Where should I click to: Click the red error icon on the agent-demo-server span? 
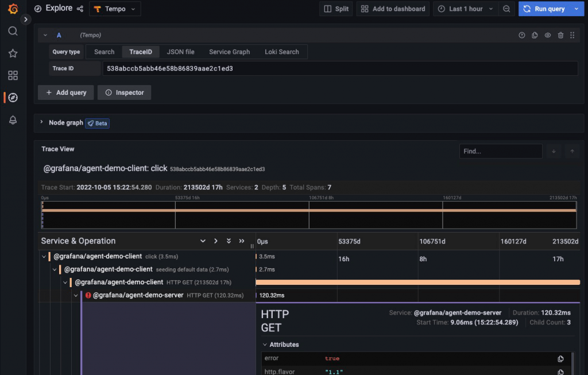(x=88, y=295)
